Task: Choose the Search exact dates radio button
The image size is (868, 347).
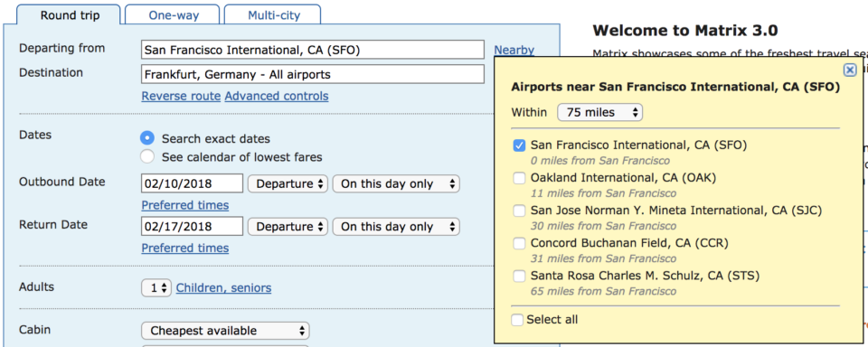Action: click(147, 138)
